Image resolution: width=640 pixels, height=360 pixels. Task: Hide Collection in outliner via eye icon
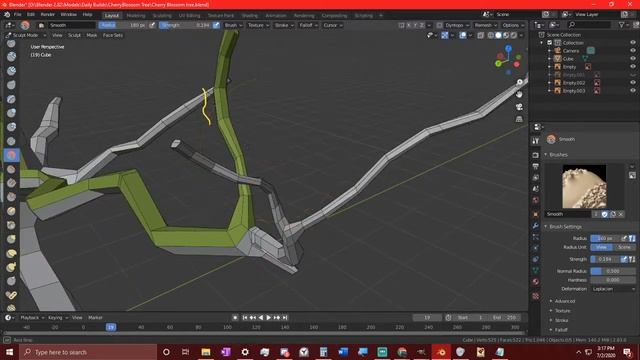coord(633,43)
